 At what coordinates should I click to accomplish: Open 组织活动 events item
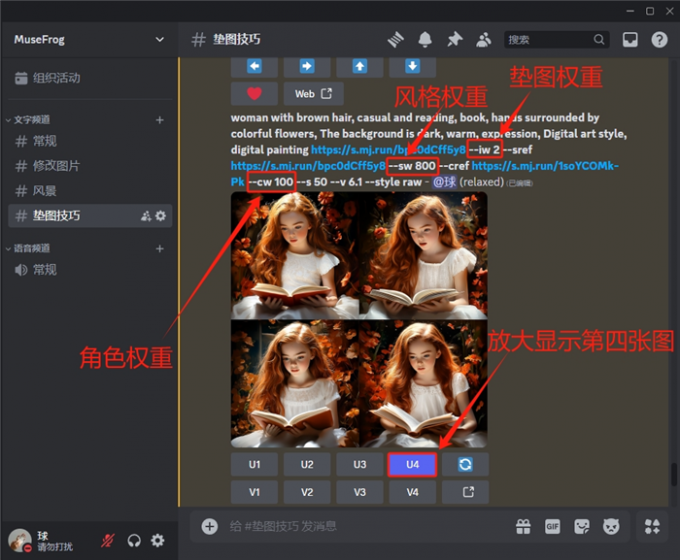(x=90, y=78)
